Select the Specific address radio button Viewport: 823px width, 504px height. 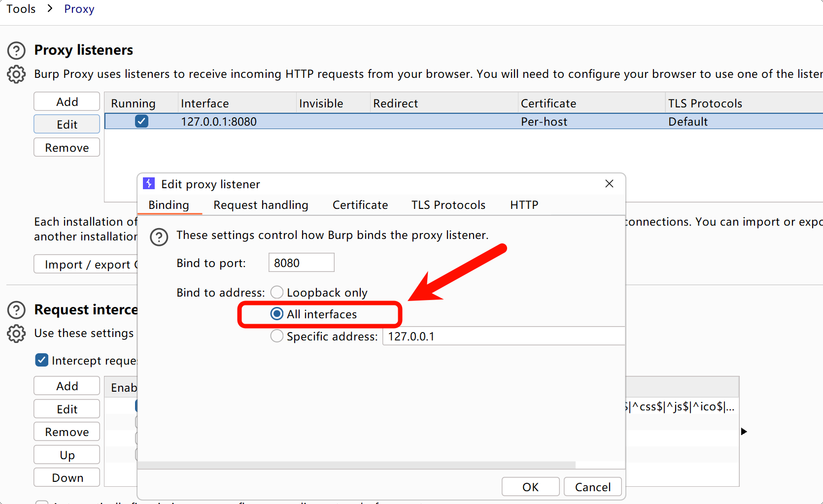coord(277,336)
